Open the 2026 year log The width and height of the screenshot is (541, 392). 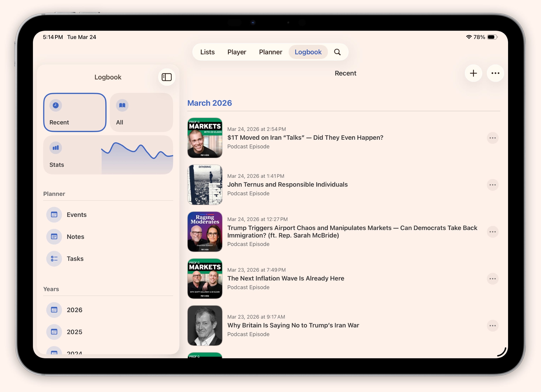click(x=74, y=310)
